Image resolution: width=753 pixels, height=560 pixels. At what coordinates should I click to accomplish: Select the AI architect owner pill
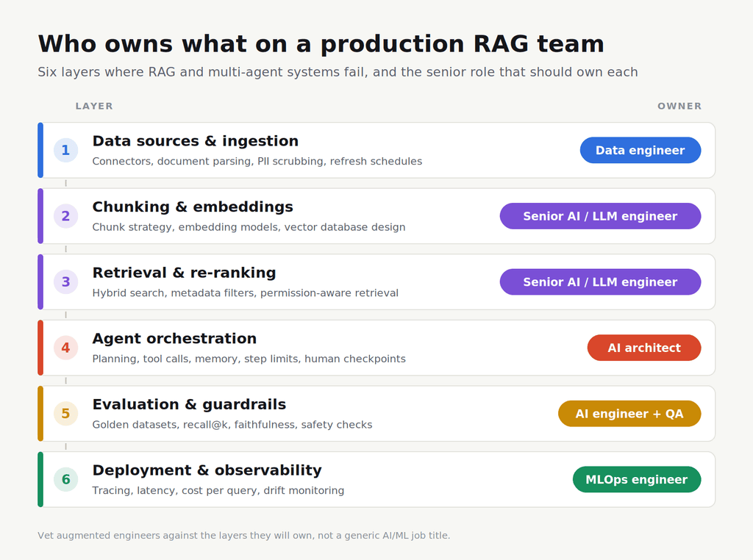pyautogui.click(x=644, y=348)
